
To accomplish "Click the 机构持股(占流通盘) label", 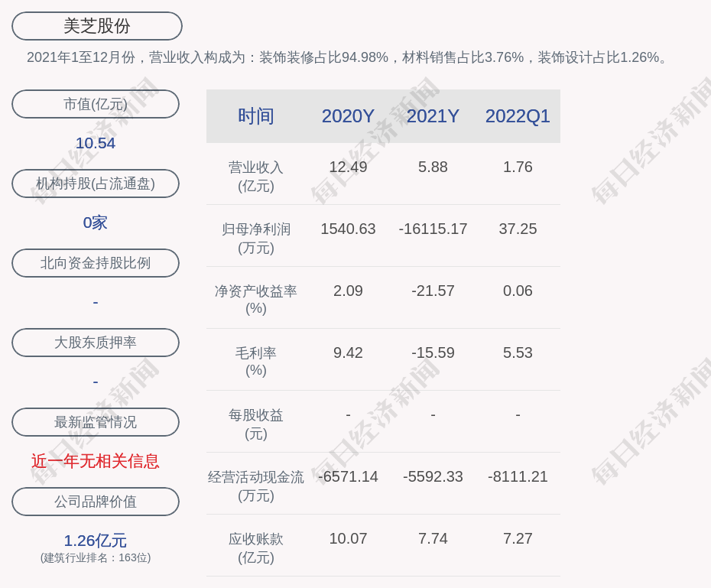I will 96,184.
